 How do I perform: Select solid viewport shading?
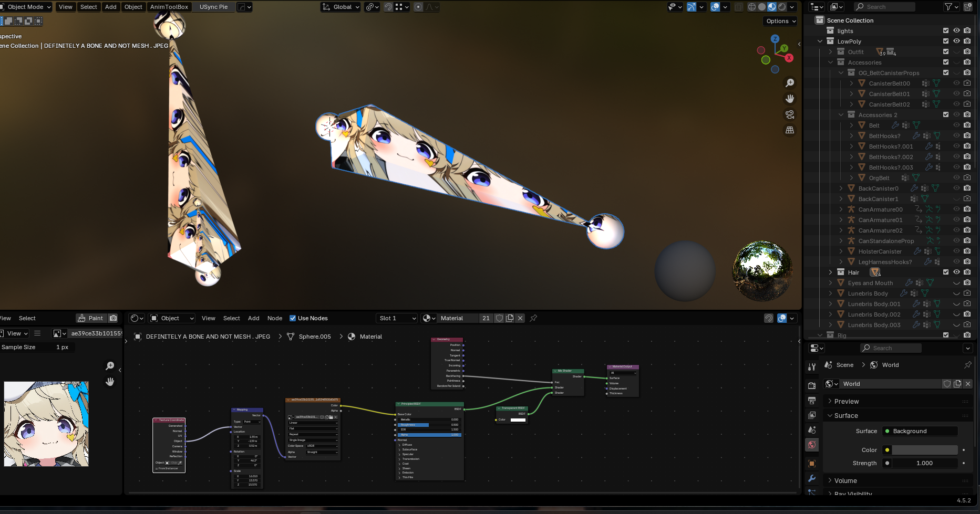(x=762, y=7)
